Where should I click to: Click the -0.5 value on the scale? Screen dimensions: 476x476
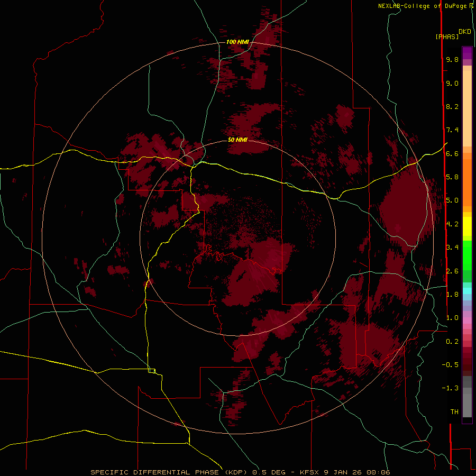click(x=450, y=365)
